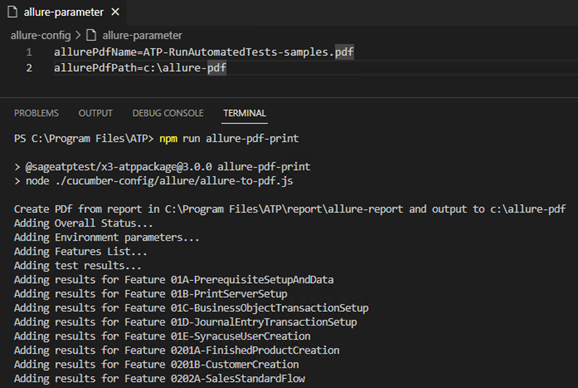Click the 01C-BusinessObjectTransactionSetup feature line
Viewport: 578px width, 388px height.
pyautogui.click(x=191, y=308)
